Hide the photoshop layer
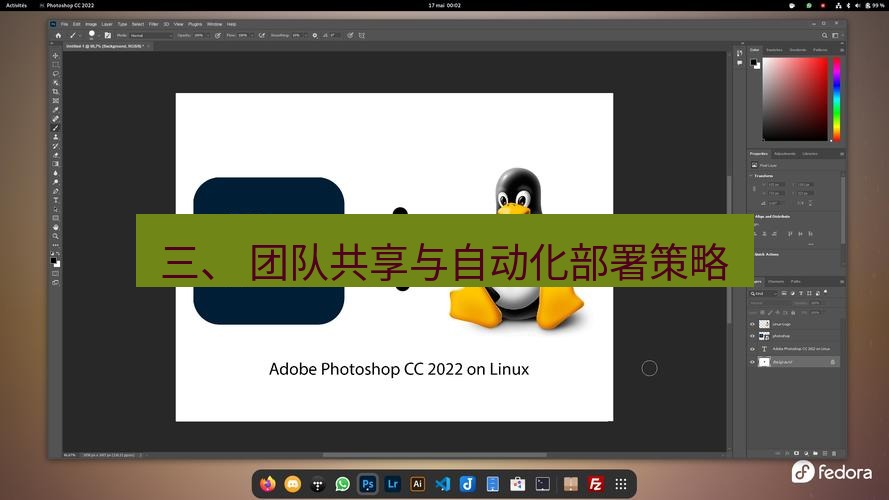 coord(752,336)
